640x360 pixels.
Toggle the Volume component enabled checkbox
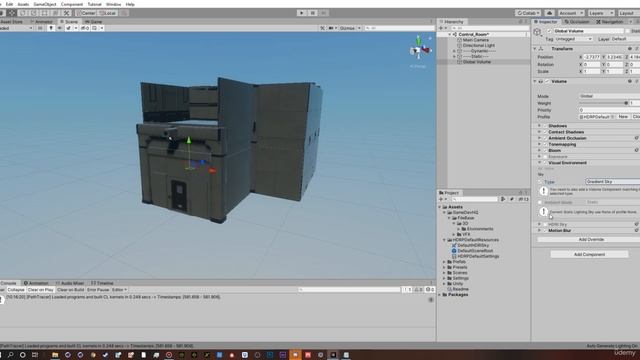547,81
